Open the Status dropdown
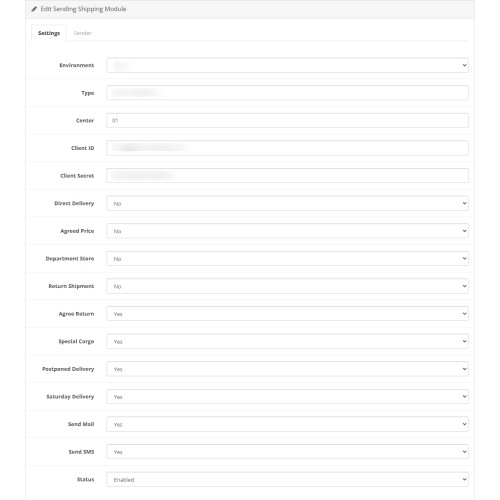Screen dimensions: 500x500 click(287, 479)
